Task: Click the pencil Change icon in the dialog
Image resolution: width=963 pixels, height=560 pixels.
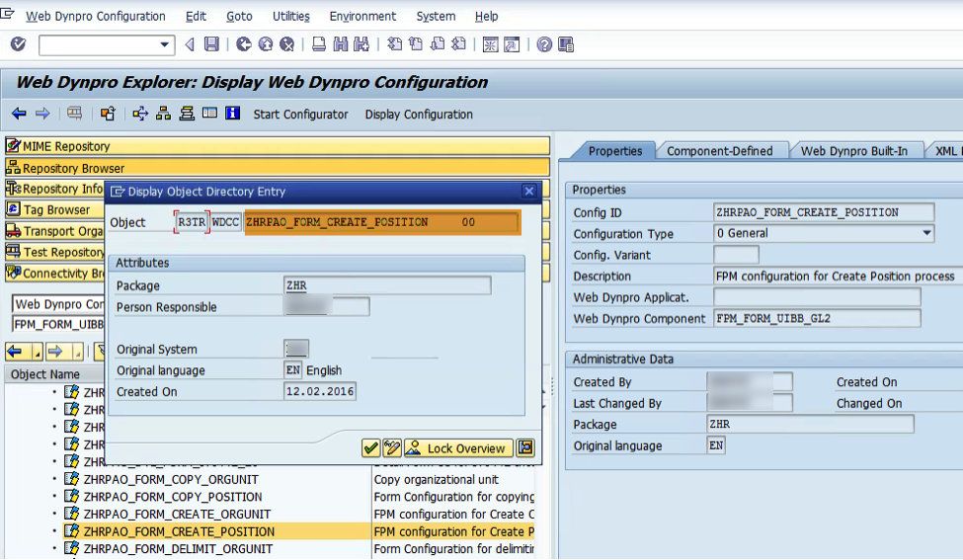Action: [x=392, y=448]
